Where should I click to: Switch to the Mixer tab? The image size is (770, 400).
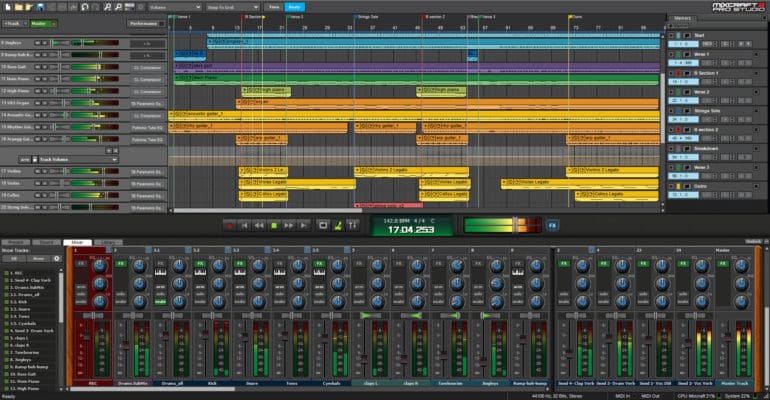click(x=75, y=242)
